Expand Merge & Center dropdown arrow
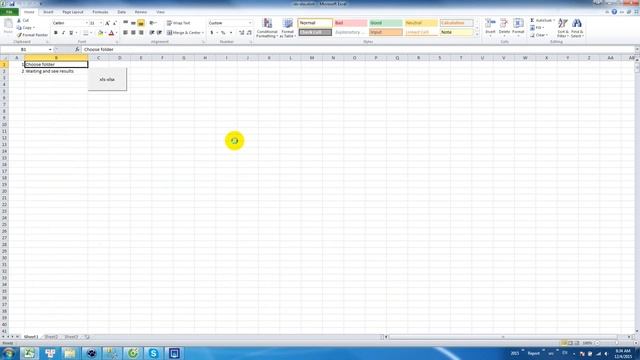This screenshot has width=640, height=360. click(202, 33)
